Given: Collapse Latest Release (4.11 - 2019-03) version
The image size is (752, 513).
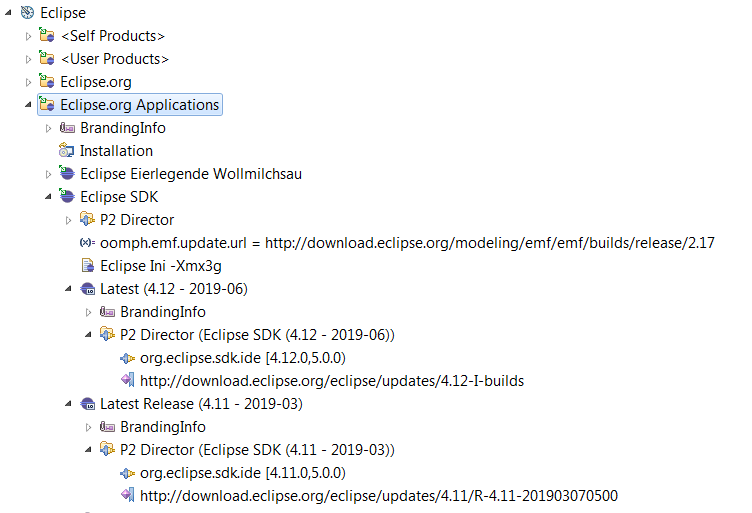Looking at the screenshot, I should point(69,404).
